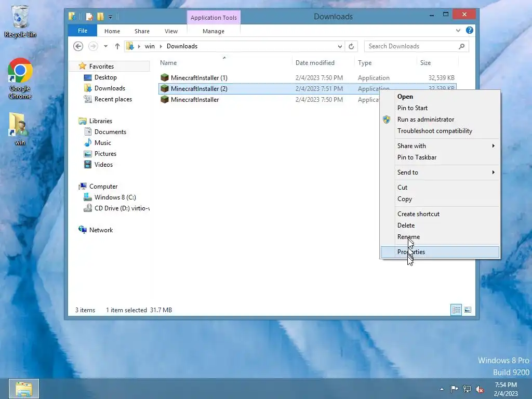Expand the ribbon chevron

458,31
